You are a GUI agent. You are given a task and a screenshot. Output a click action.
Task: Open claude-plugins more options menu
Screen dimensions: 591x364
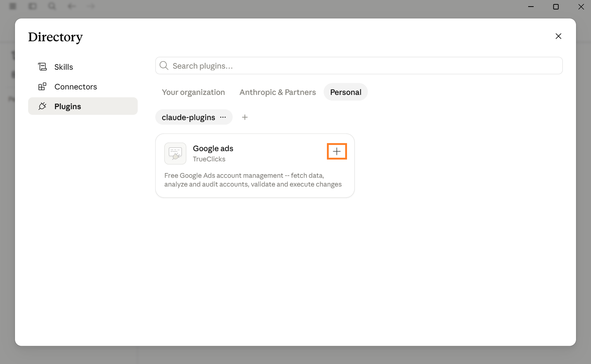point(223,117)
